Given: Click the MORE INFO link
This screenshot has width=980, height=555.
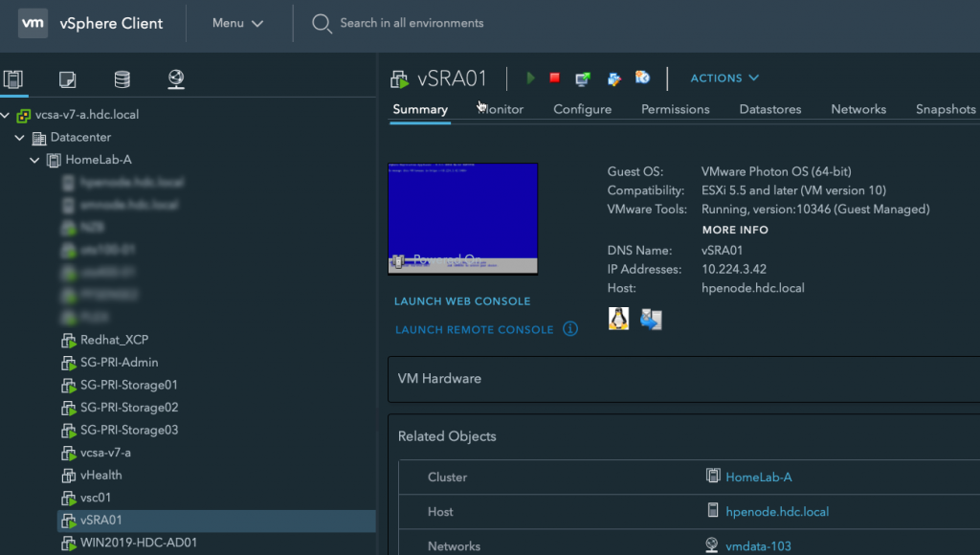Looking at the screenshot, I should point(735,230).
